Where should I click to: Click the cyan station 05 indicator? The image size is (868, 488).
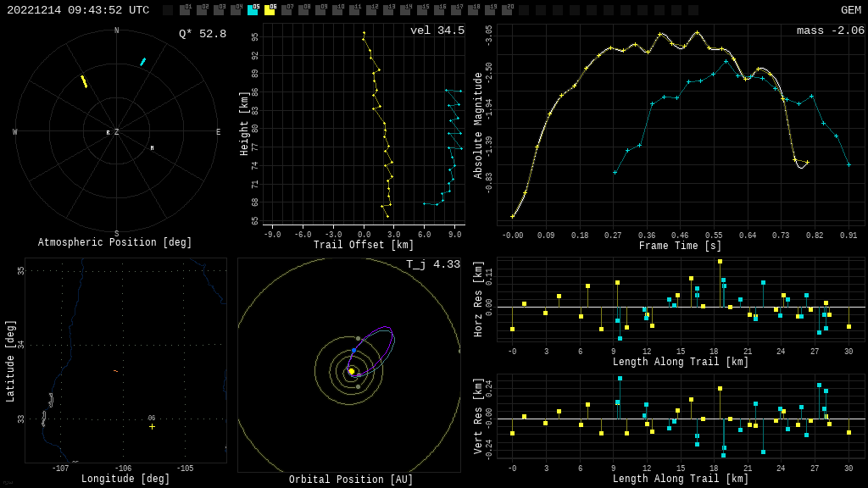[253, 10]
